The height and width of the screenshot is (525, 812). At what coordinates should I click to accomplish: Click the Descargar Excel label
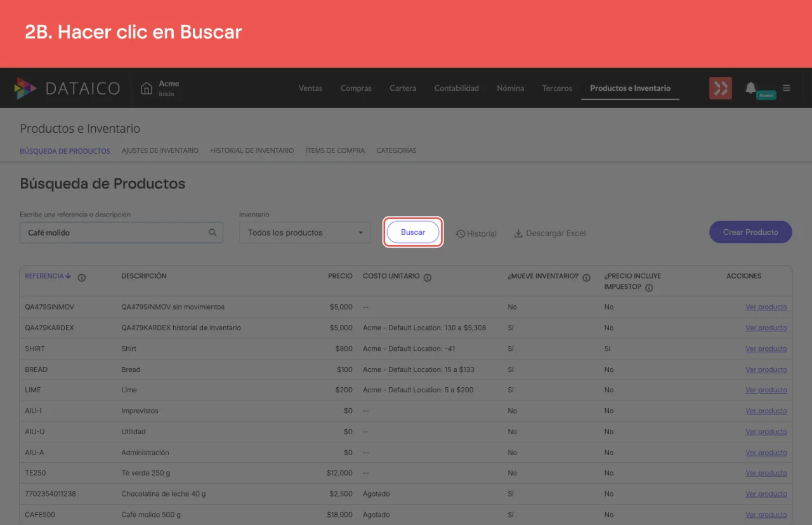coord(556,233)
